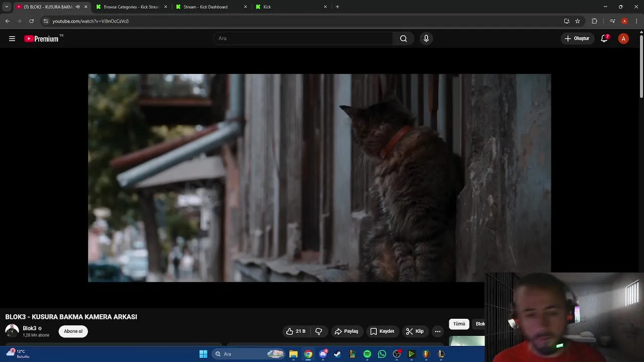This screenshot has width=644, height=362.
Task: Click the 1,28 Mn abone subscriber count
Action: pos(36,335)
